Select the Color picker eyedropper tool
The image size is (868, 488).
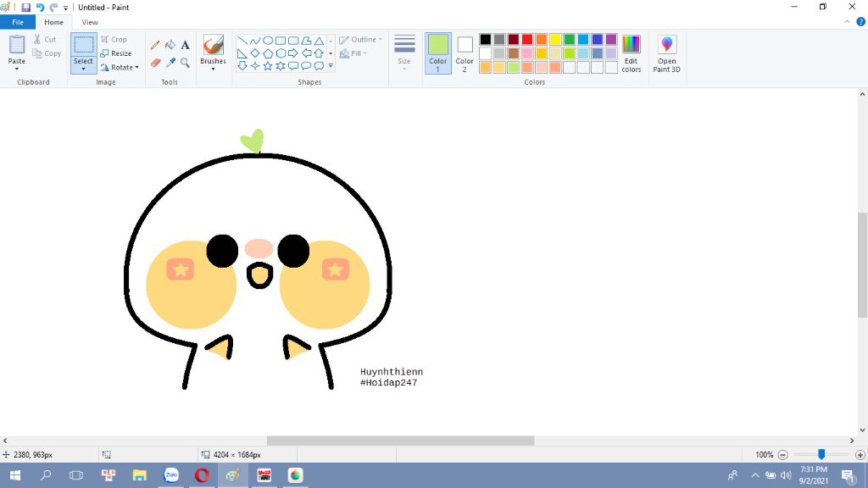coord(170,63)
